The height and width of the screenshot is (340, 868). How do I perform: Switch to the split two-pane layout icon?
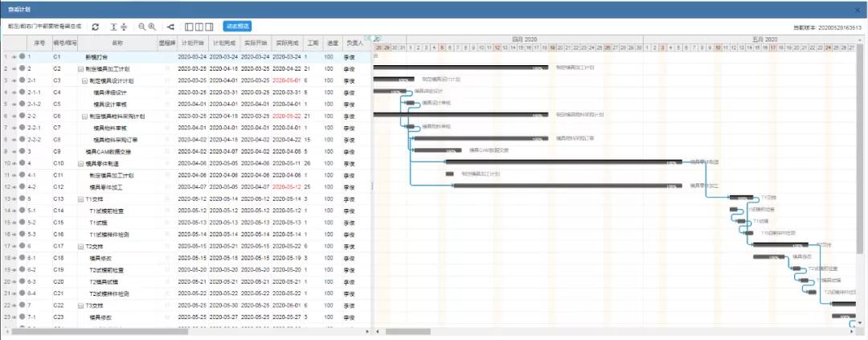(199, 27)
